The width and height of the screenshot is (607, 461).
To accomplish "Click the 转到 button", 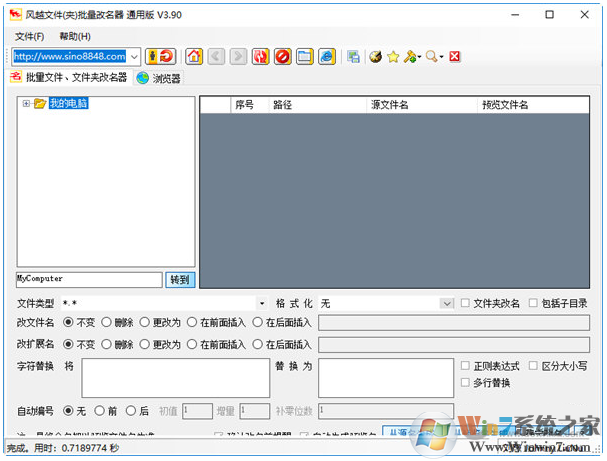I will point(180,279).
